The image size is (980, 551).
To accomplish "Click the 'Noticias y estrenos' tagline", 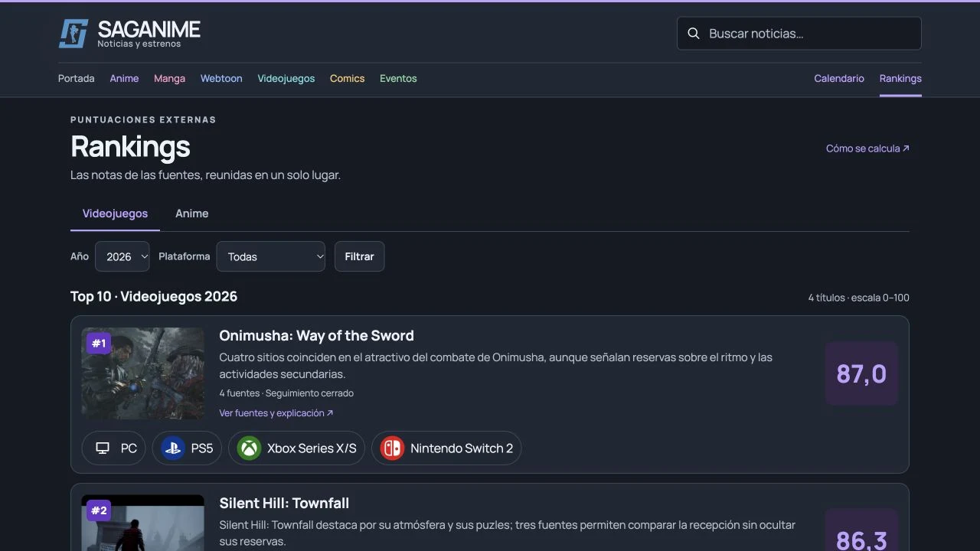I will (x=139, y=44).
